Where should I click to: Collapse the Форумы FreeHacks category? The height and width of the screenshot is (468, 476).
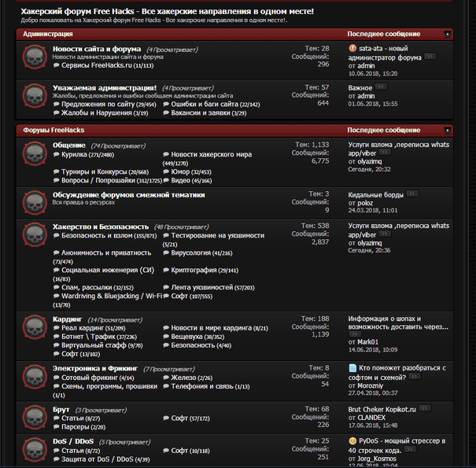[448, 130]
